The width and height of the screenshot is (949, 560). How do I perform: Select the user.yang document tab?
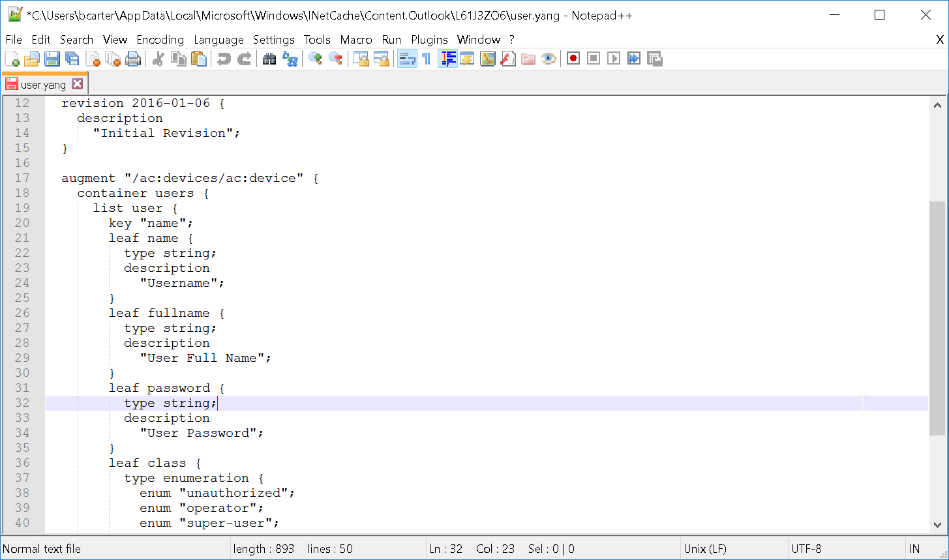(x=43, y=84)
